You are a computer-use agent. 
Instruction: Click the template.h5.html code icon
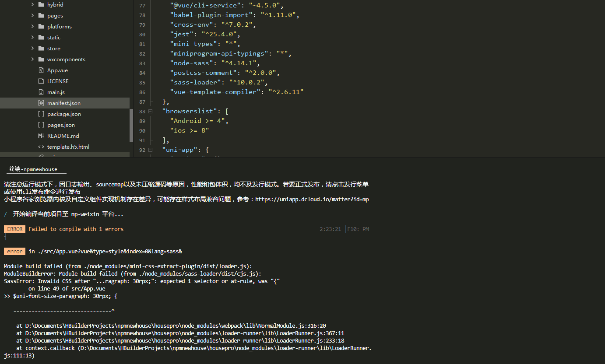click(x=41, y=147)
